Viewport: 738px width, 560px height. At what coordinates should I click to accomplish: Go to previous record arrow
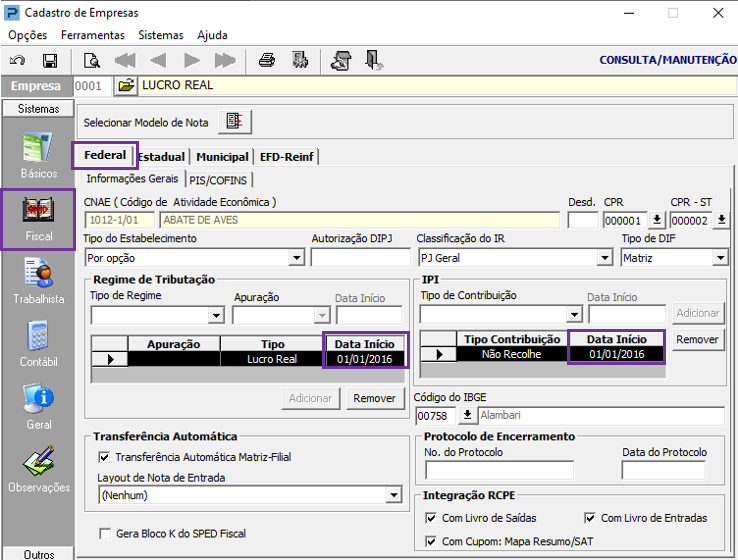tap(158, 61)
